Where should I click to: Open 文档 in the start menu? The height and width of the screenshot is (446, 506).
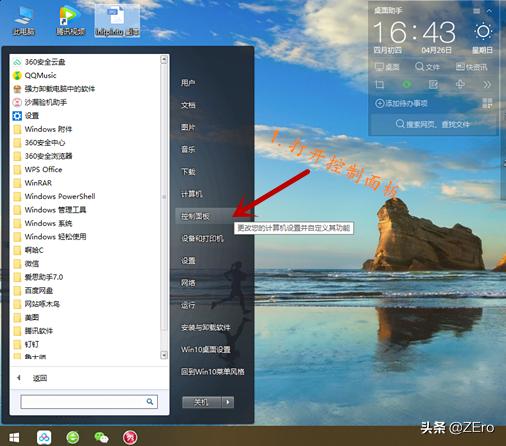[188, 105]
